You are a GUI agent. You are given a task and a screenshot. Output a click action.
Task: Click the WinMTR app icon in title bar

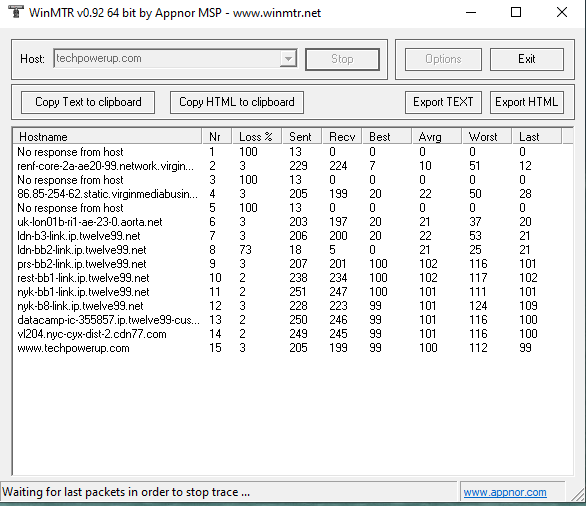16,12
